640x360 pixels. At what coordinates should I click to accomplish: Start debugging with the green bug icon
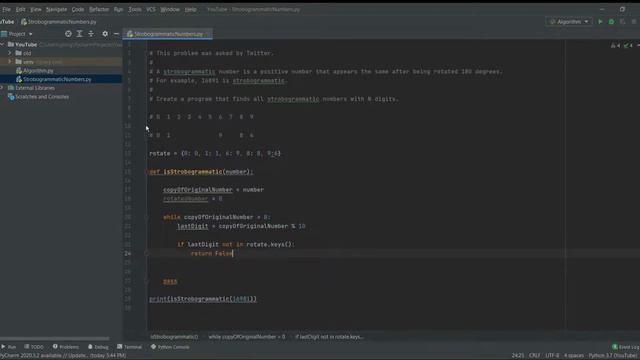click(x=611, y=22)
